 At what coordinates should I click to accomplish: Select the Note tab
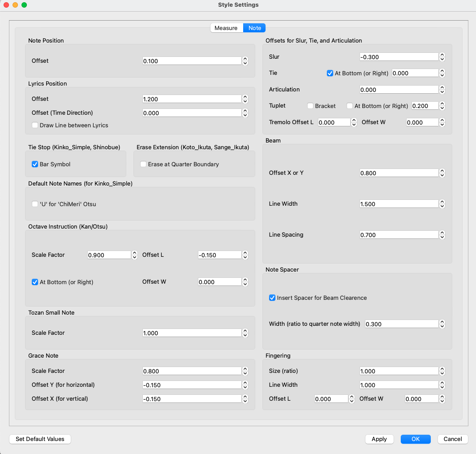tap(255, 28)
